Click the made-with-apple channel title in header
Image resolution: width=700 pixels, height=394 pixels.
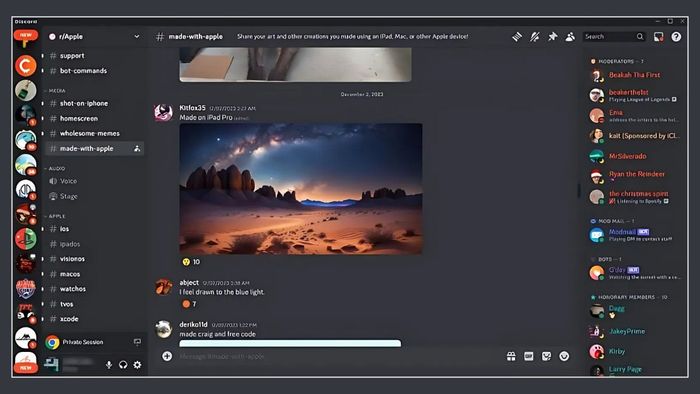tap(196, 37)
